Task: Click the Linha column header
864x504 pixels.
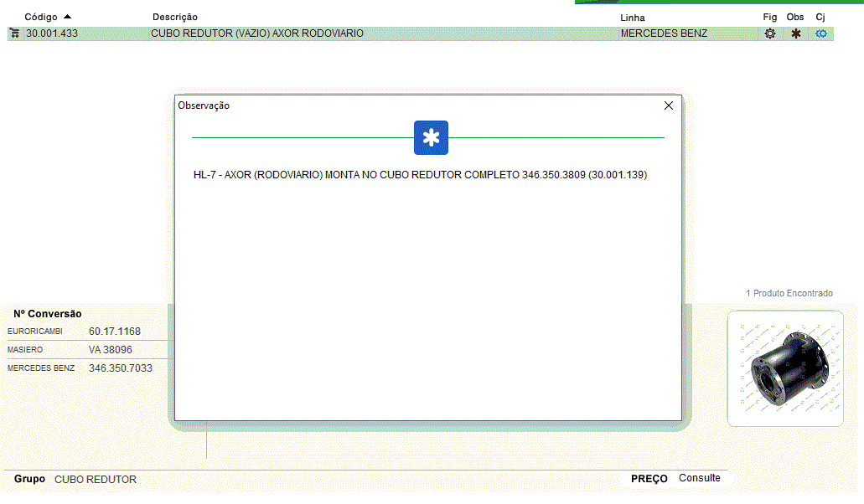Action: coord(633,18)
